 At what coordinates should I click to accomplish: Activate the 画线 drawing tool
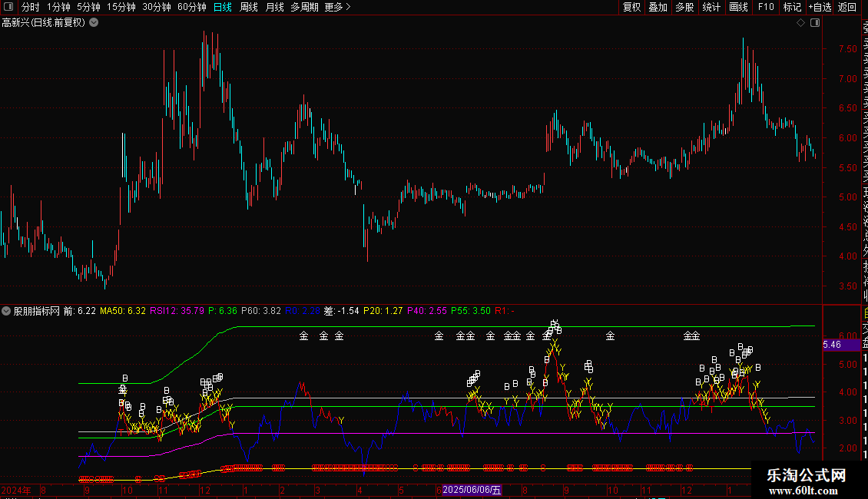(738, 7)
